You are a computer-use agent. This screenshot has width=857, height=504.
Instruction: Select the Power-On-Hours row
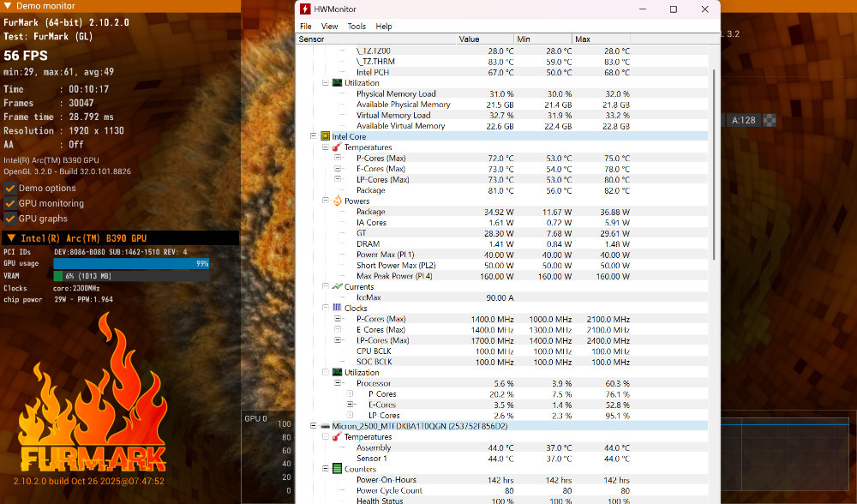point(501,480)
